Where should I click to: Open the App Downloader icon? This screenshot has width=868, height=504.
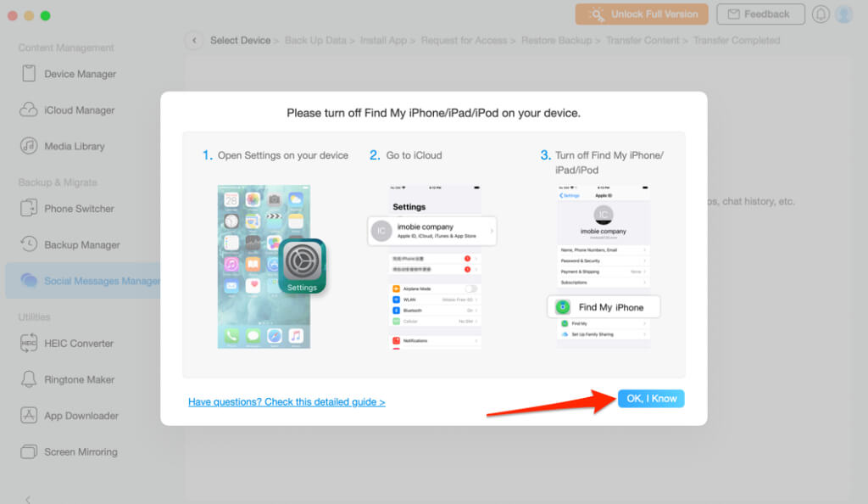(28, 416)
